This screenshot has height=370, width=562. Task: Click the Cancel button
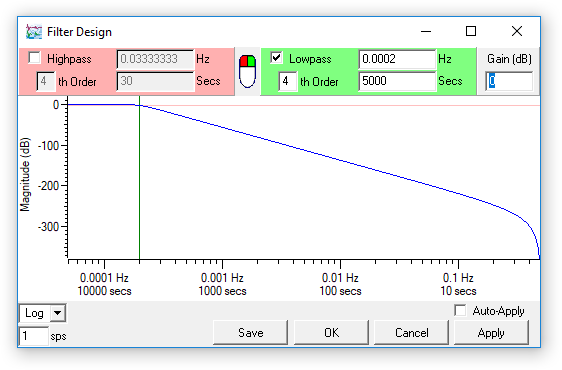pos(411,333)
